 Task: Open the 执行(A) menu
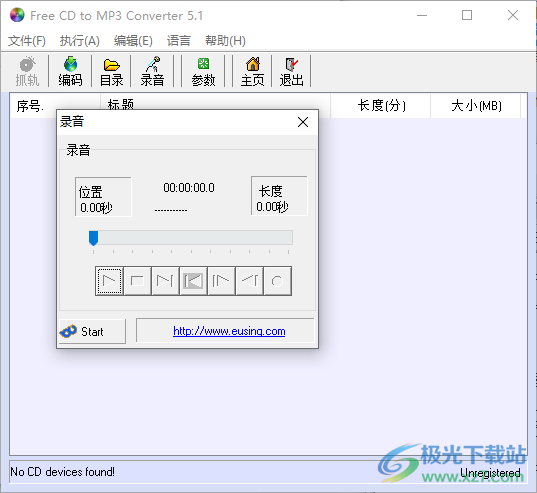tap(80, 41)
